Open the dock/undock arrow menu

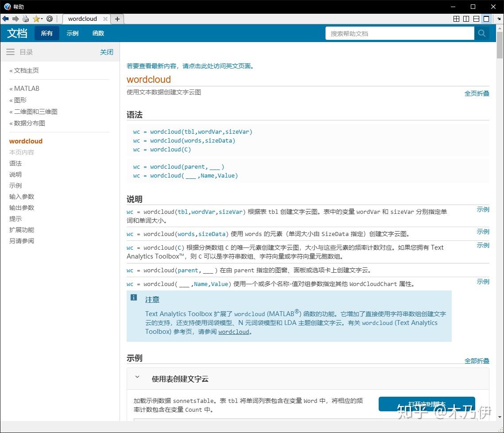499,19
